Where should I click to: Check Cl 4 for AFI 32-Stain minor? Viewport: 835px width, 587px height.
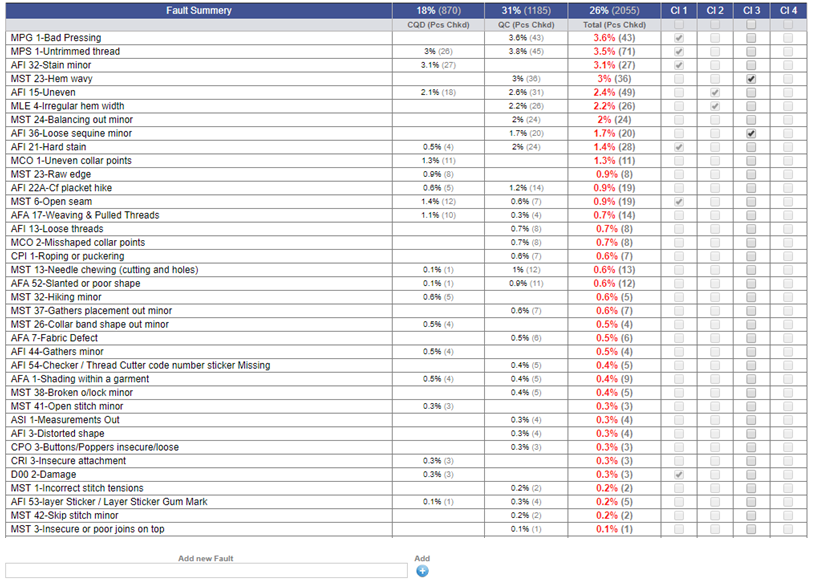click(788, 65)
